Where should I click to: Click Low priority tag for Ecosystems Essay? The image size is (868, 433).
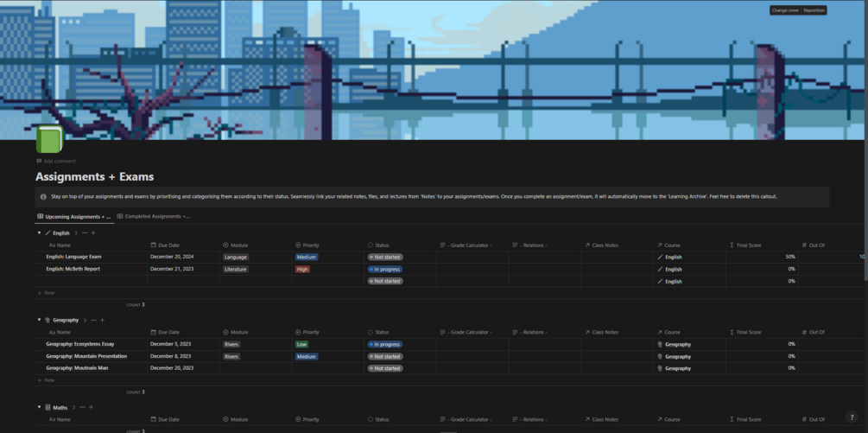[301, 344]
